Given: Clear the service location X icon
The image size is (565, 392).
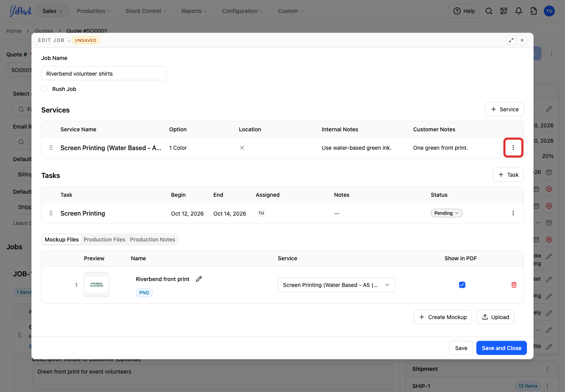Looking at the screenshot, I should (242, 148).
